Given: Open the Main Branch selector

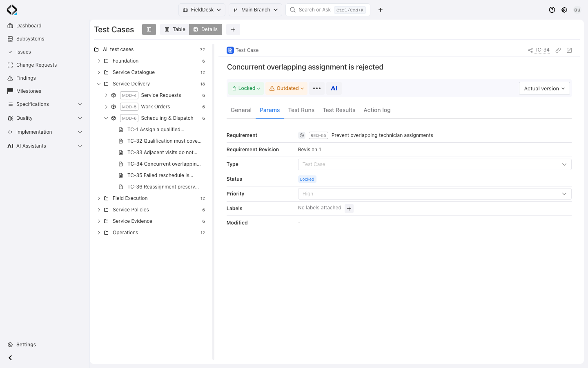Looking at the screenshot, I should (255, 10).
